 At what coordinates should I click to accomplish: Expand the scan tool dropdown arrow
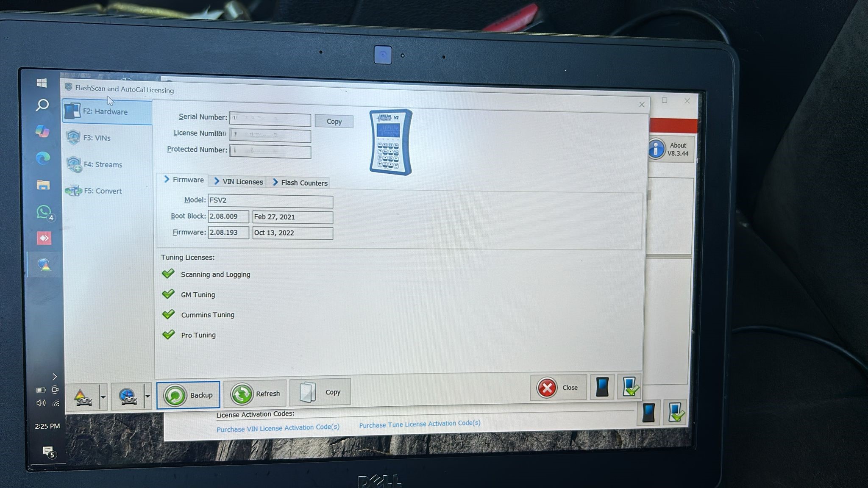coord(147,396)
